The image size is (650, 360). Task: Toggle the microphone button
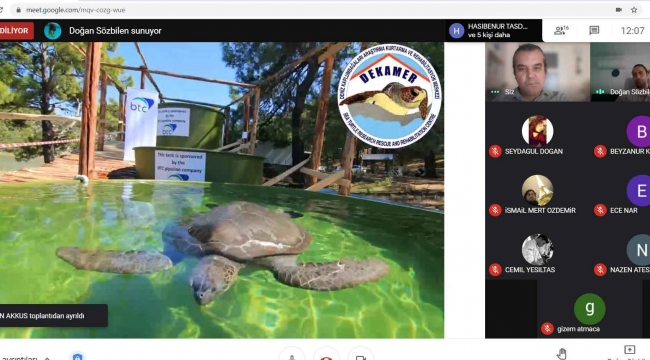(291, 355)
